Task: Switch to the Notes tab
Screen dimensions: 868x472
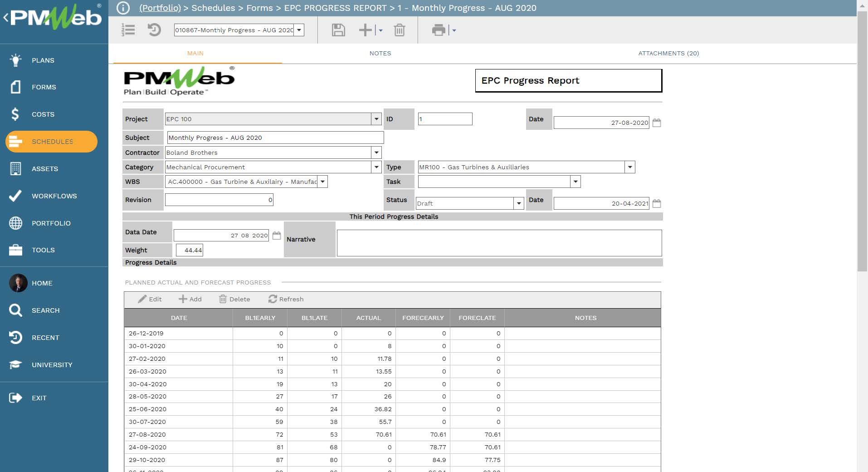Action: click(x=380, y=53)
